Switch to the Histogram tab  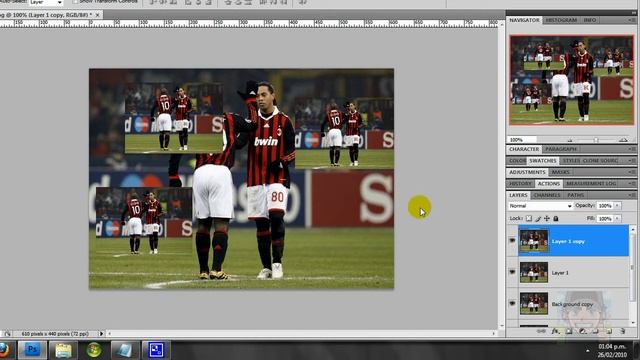(561, 20)
